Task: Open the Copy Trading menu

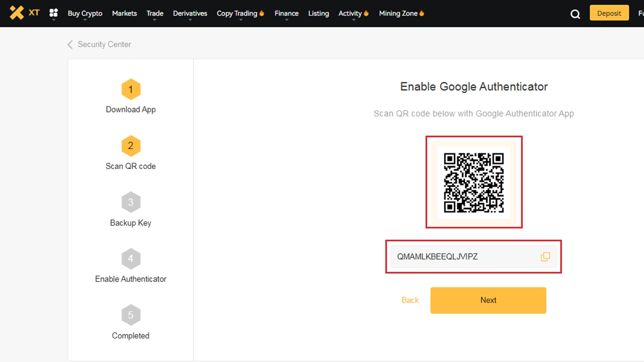Action: pyautogui.click(x=240, y=13)
